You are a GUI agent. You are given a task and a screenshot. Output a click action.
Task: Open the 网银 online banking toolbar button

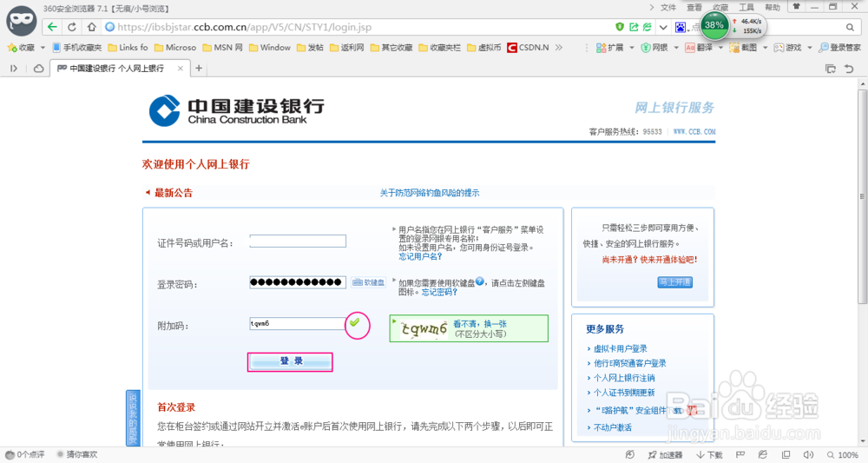pos(654,48)
